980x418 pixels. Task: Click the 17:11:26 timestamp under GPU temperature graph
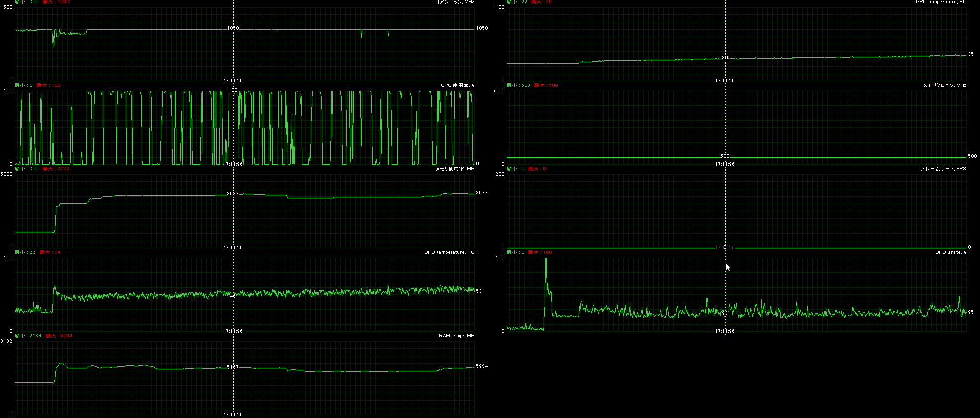(725, 81)
